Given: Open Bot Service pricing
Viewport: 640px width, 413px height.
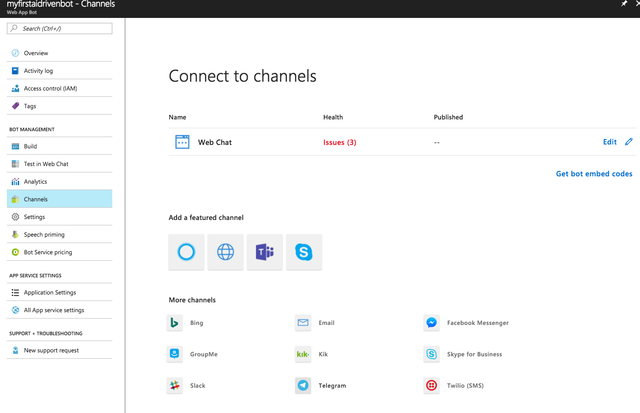Looking at the screenshot, I should point(60,252).
